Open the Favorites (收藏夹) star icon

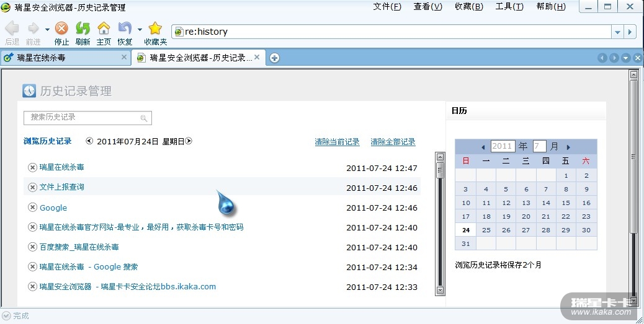click(x=155, y=28)
